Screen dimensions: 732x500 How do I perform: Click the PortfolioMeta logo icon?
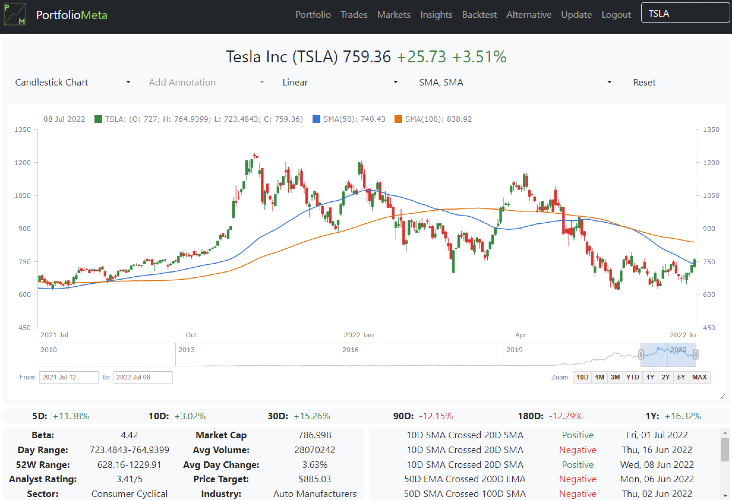(x=14, y=14)
